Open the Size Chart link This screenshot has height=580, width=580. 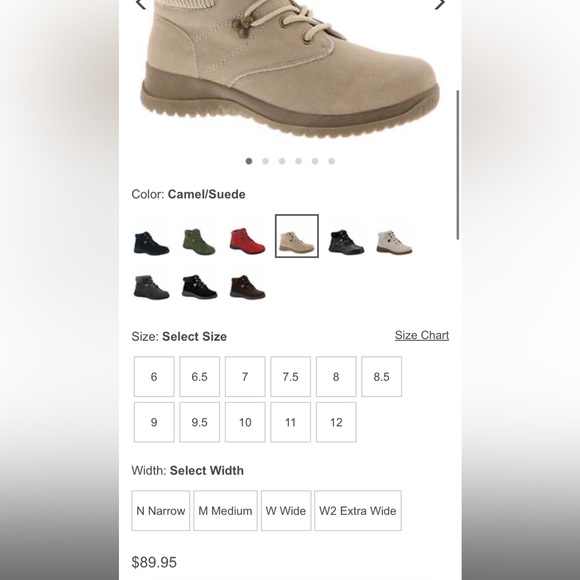click(x=422, y=335)
